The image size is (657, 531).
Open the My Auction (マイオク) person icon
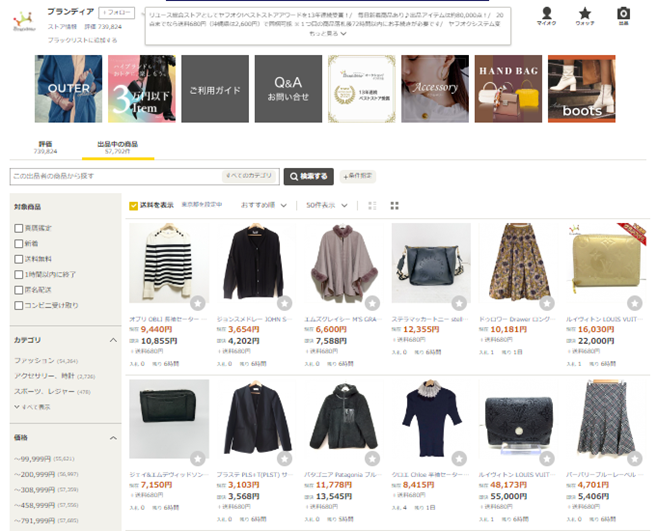point(546,16)
